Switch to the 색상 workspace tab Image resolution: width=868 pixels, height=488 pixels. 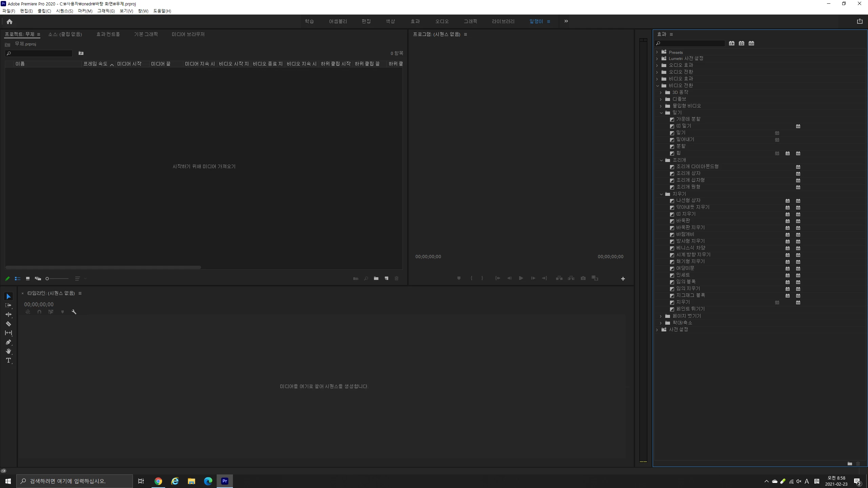pos(390,21)
